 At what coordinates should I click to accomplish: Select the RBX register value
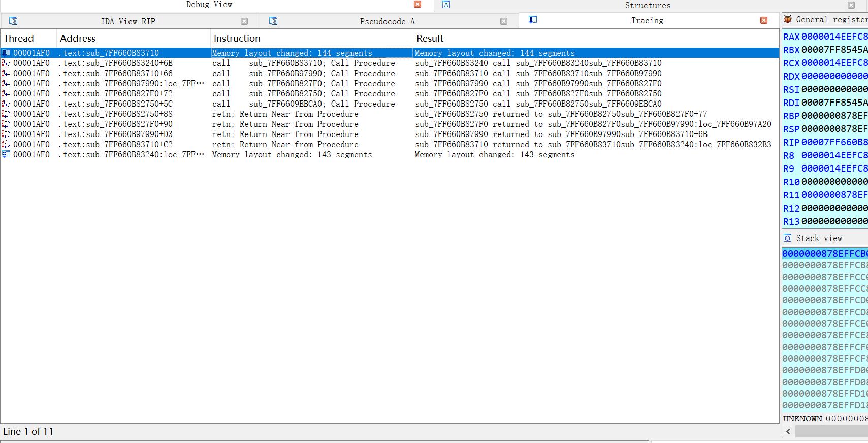834,50
